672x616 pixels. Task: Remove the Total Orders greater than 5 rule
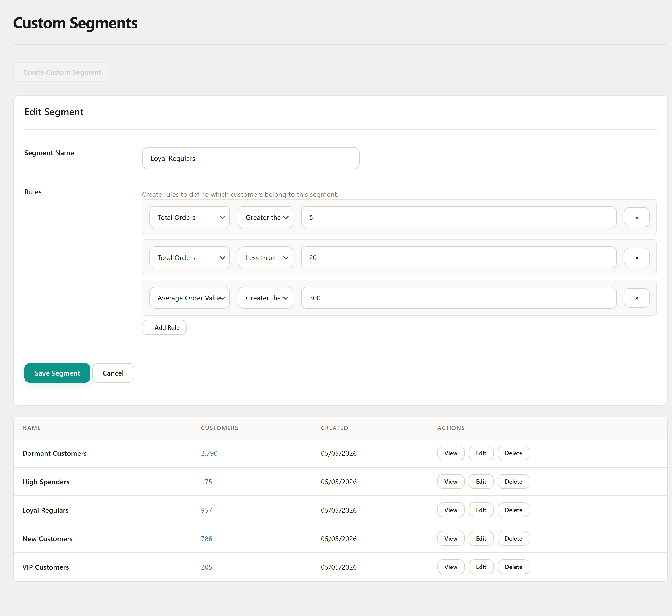click(636, 217)
